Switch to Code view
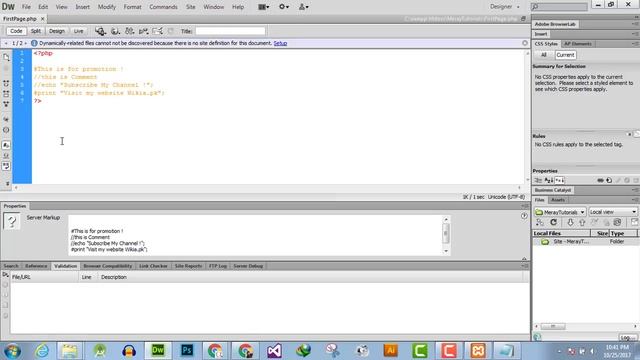The height and width of the screenshot is (360, 640). point(16,31)
